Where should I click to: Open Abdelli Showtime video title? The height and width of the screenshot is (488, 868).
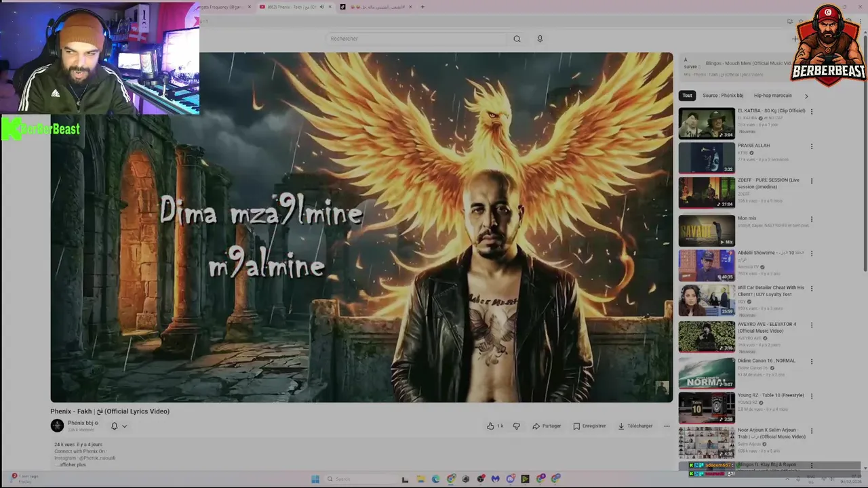click(771, 256)
